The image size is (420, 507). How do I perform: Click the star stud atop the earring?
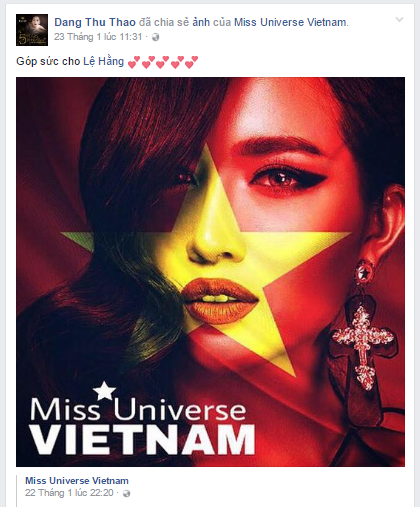tap(365, 273)
